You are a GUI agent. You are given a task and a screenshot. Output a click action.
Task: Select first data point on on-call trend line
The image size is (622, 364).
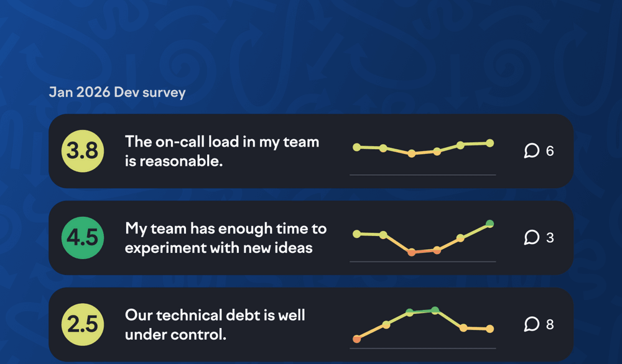click(x=356, y=147)
